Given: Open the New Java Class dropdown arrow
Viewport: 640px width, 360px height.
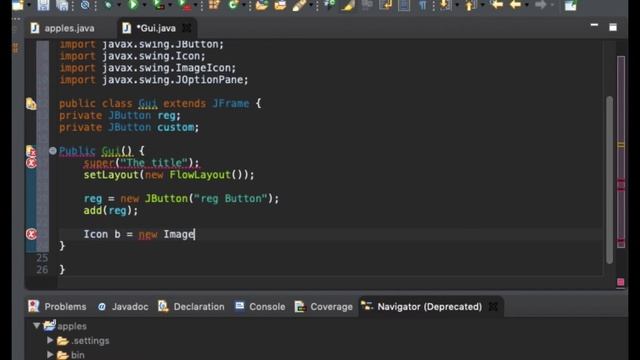Looking at the screenshot, I should (244, 5).
